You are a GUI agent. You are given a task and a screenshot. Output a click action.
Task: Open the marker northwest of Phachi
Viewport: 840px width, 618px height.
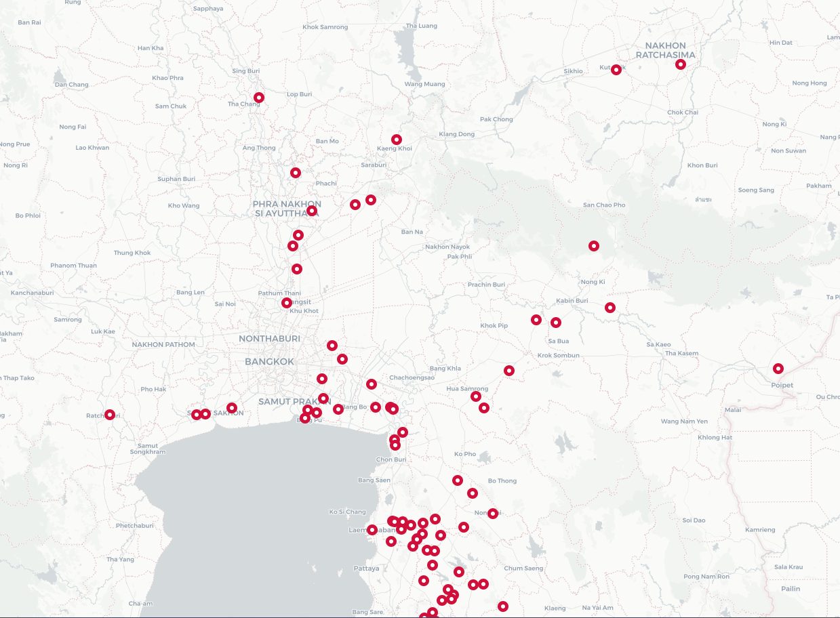[296, 173]
